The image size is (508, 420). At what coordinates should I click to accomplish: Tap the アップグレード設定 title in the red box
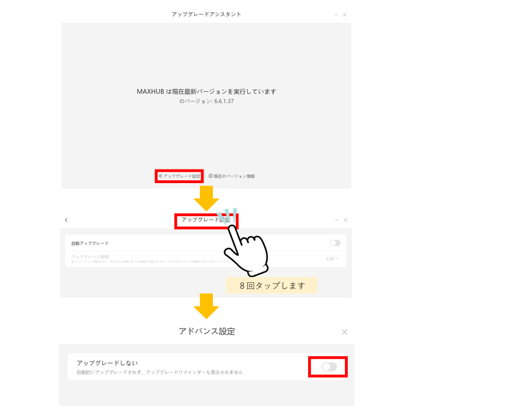click(205, 220)
